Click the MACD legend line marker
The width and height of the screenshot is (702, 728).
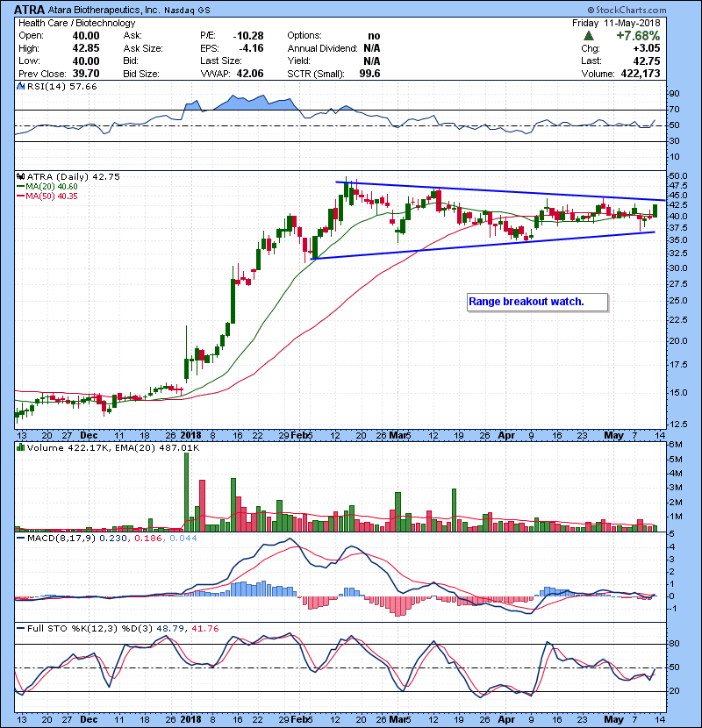[x=20, y=539]
